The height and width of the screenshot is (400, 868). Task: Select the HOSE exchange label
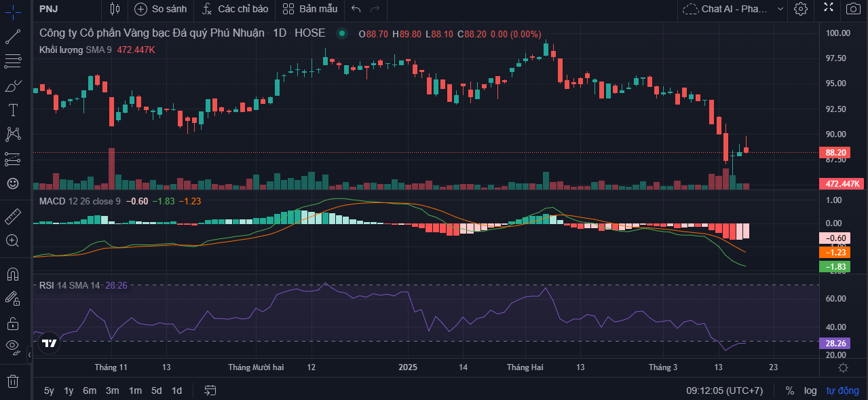pyautogui.click(x=309, y=33)
